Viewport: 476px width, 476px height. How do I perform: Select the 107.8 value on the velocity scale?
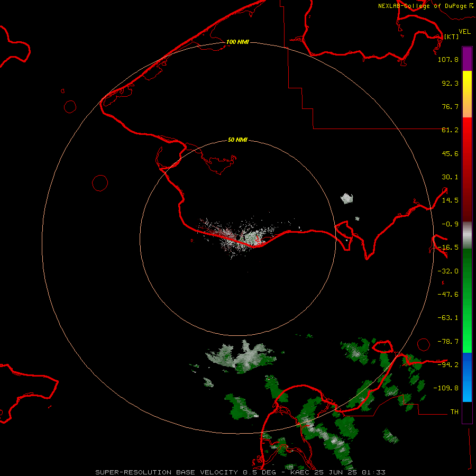[x=448, y=59]
